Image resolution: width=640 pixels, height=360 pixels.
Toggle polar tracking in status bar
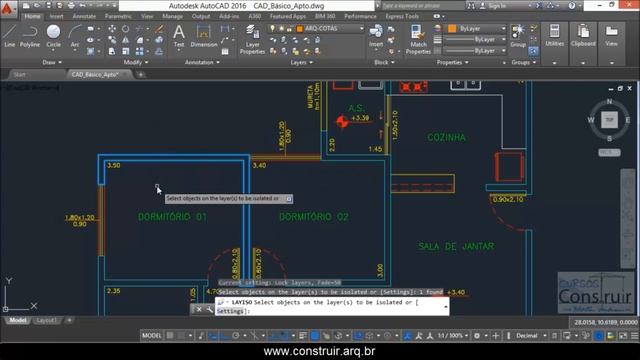(x=236, y=336)
